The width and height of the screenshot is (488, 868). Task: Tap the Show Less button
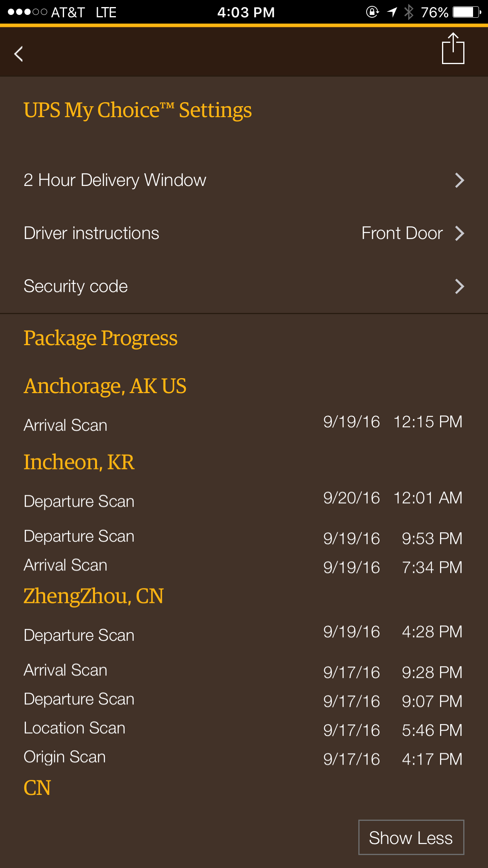tap(411, 837)
